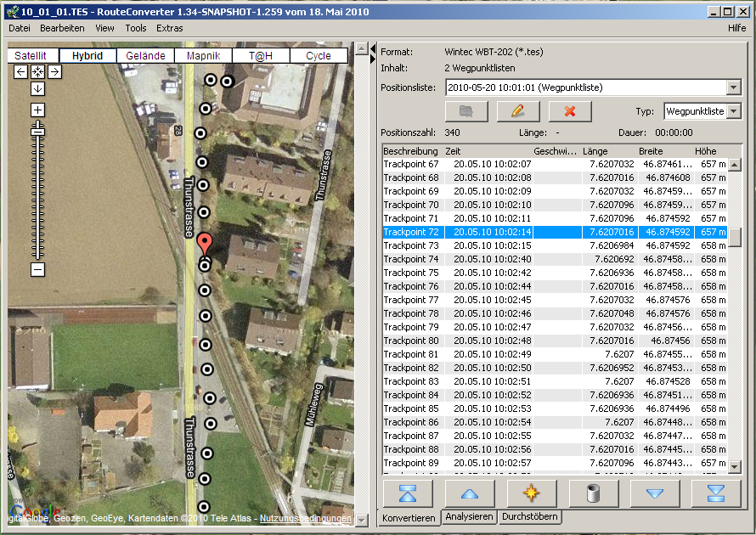Switch map to Mapnik view
756x535 pixels.
203,56
